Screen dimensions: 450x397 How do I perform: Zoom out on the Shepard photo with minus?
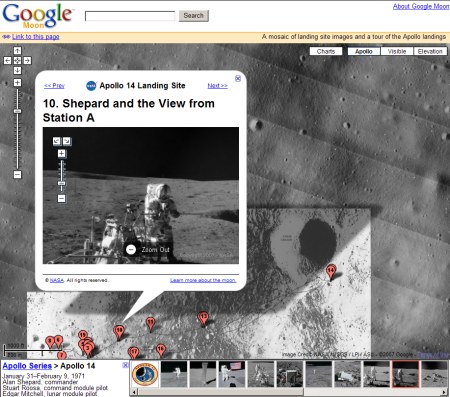tap(62, 198)
